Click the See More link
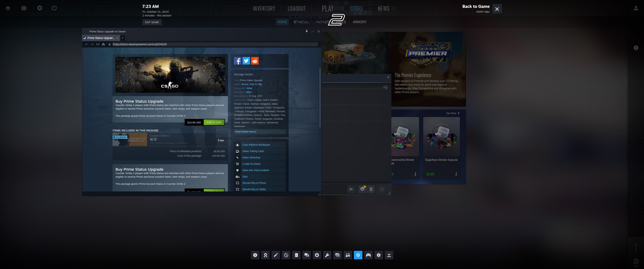The image size is (644, 269). [x=453, y=113]
